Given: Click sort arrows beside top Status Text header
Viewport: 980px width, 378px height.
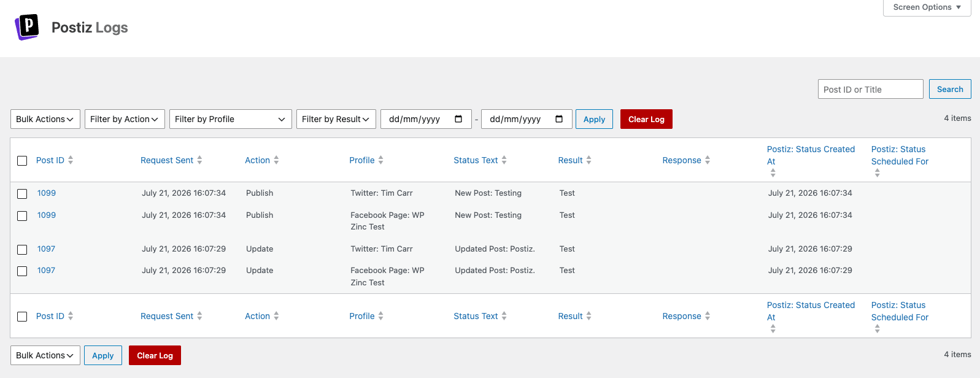Looking at the screenshot, I should tap(504, 160).
